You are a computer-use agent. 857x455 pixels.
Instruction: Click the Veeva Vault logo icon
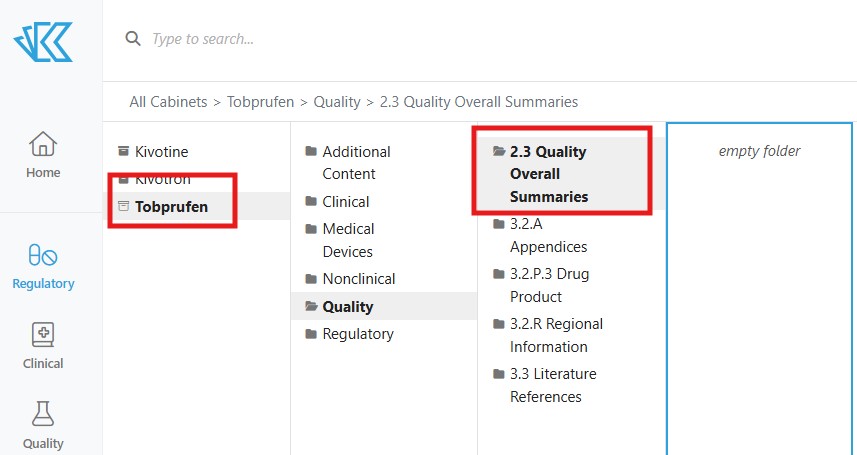point(43,39)
